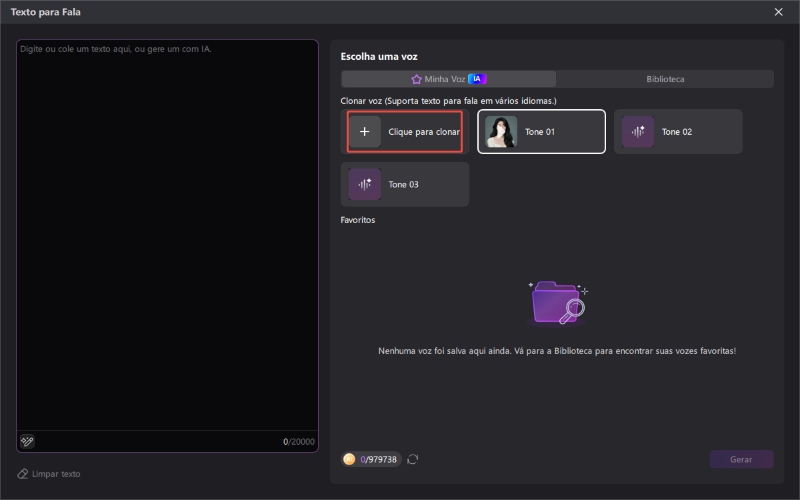Switch to the Minha Voz tab
This screenshot has height=500, width=800.
click(448, 79)
